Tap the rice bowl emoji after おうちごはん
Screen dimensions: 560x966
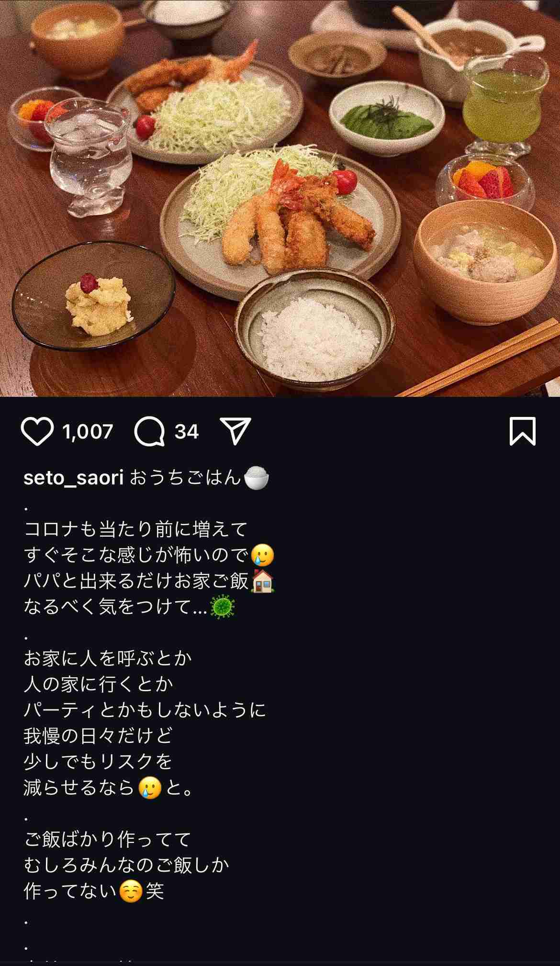click(257, 478)
